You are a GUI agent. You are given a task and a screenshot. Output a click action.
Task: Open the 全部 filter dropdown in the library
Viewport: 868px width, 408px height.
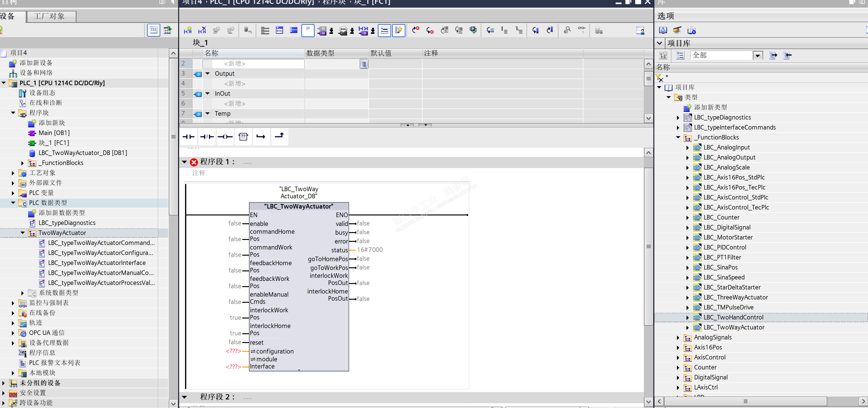757,55
